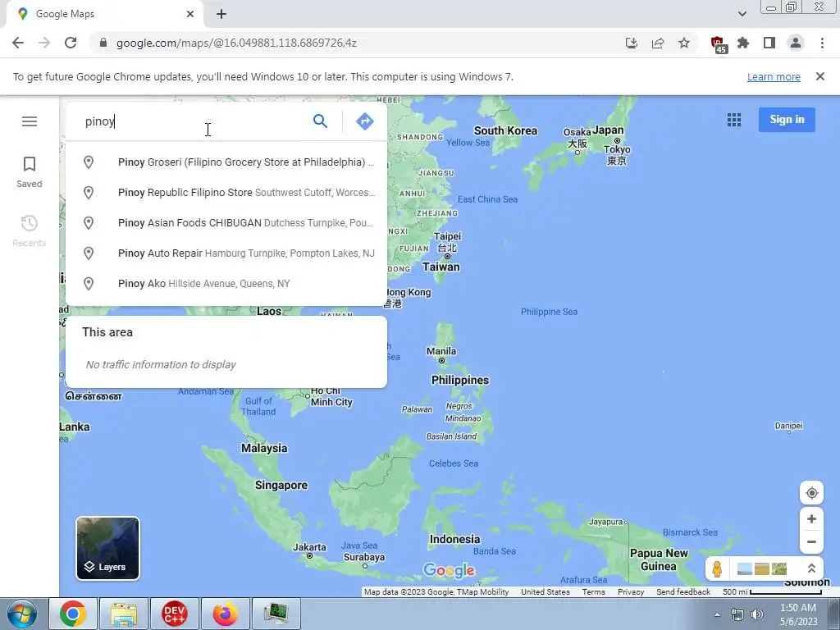Screen dimensions: 840x630
Task: Open the Chrome three-dot menu
Action: point(822,43)
